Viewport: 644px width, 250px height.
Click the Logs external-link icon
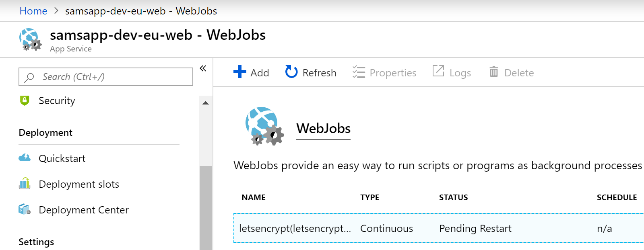tap(438, 71)
